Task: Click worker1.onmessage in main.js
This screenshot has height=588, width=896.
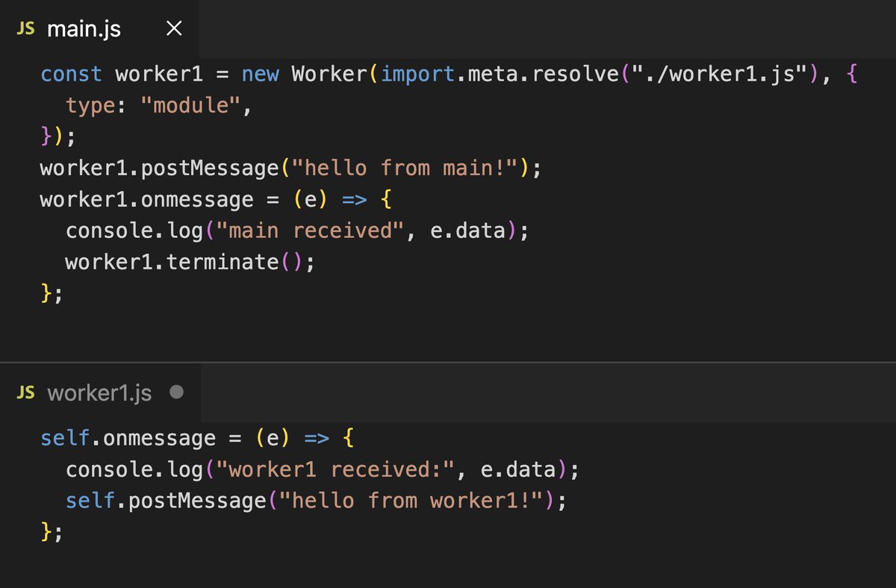Action: click(147, 200)
